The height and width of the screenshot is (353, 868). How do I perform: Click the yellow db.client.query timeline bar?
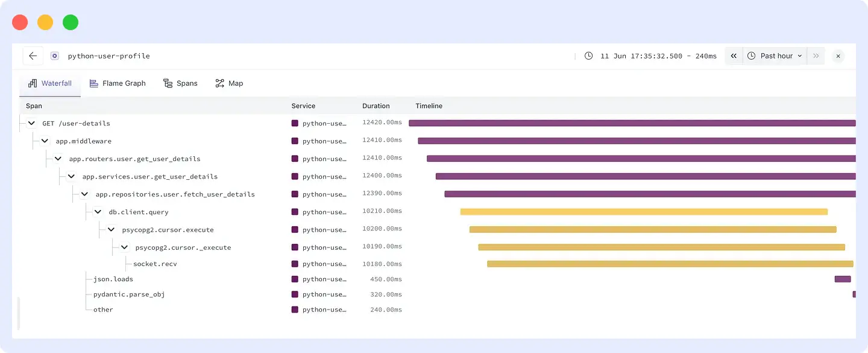click(x=644, y=212)
